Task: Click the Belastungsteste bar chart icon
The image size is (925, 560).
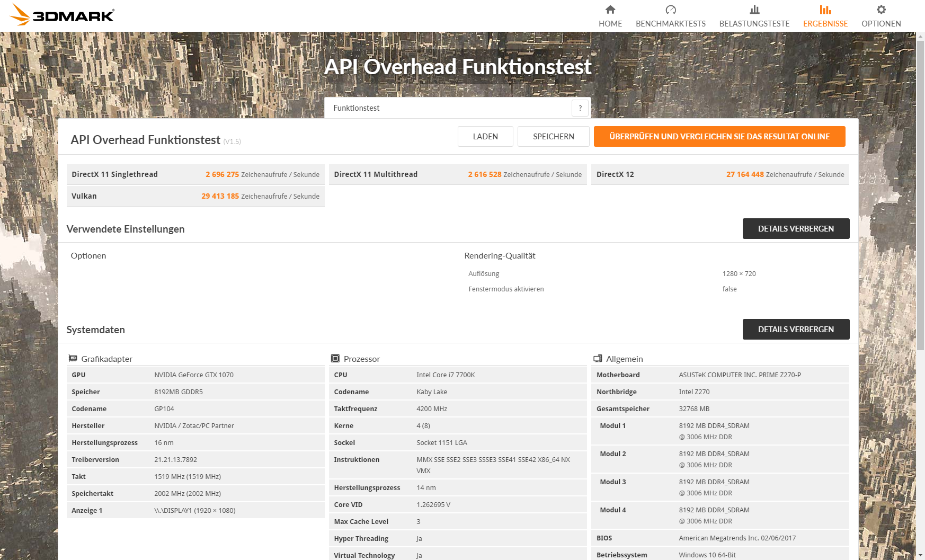Action: (x=754, y=10)
